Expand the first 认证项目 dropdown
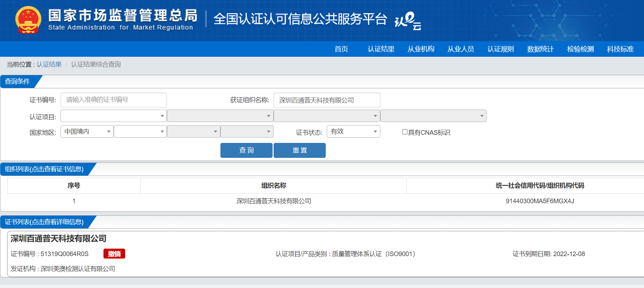 pyautogui.click(x=114, y=116)
